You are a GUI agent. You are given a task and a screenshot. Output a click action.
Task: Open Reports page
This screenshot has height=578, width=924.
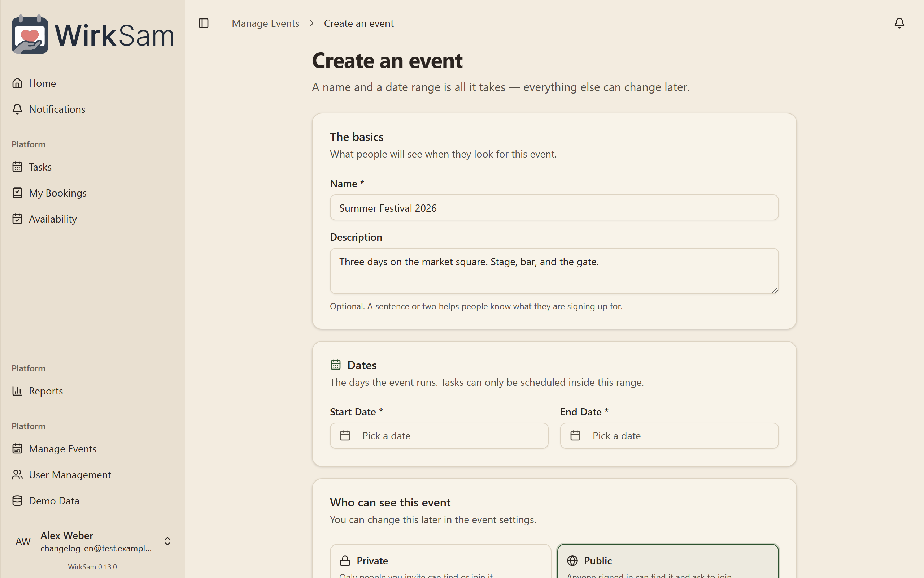click(92, 391)
